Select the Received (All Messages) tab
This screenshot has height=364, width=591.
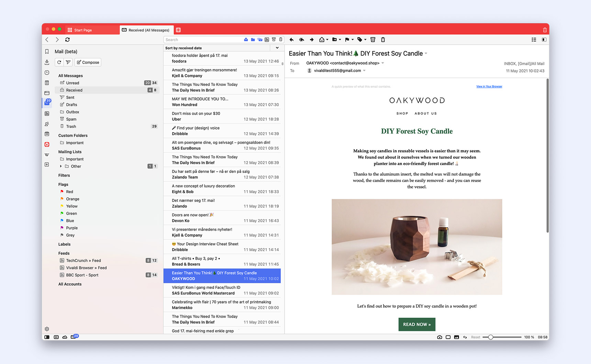pyautogui.click(x=147, y=30)
